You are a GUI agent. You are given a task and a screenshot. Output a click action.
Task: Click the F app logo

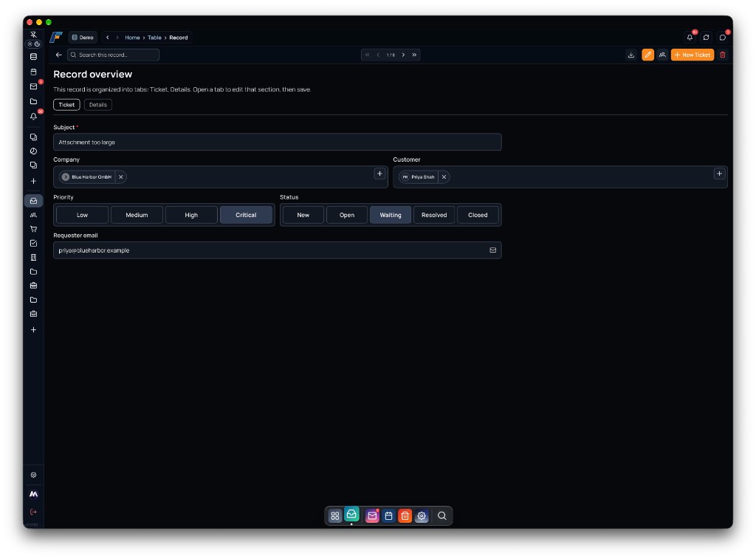click(56, 37)
